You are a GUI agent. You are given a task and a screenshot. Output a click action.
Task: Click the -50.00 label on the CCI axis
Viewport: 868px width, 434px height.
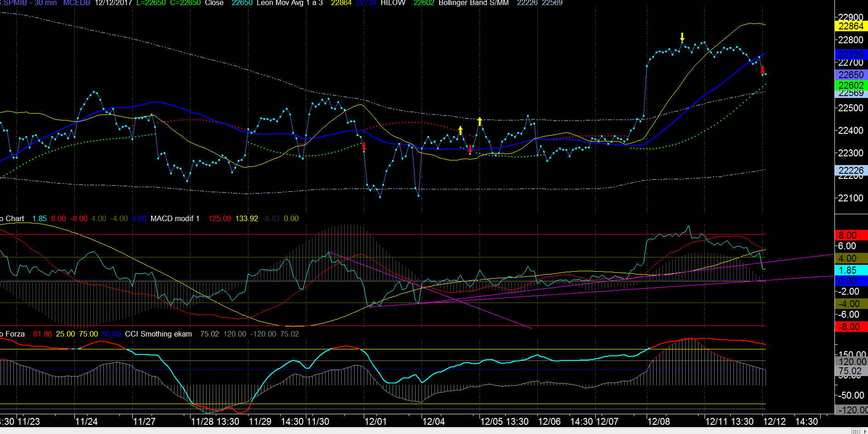tap(850, 395)
